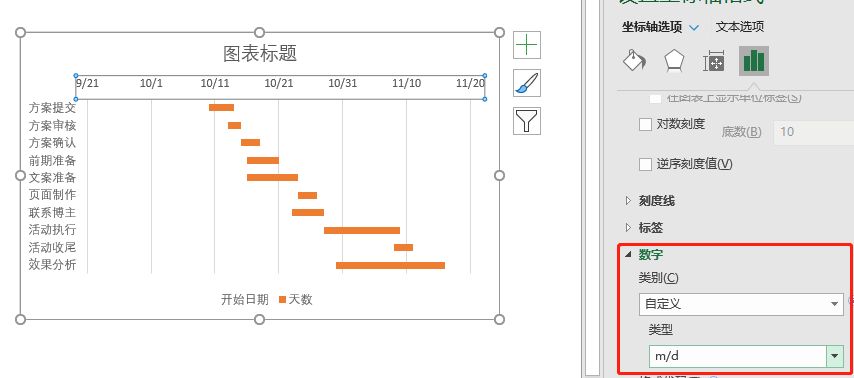
Task: Click the 10/31 axis date label
Action: [x=343, y=83]
